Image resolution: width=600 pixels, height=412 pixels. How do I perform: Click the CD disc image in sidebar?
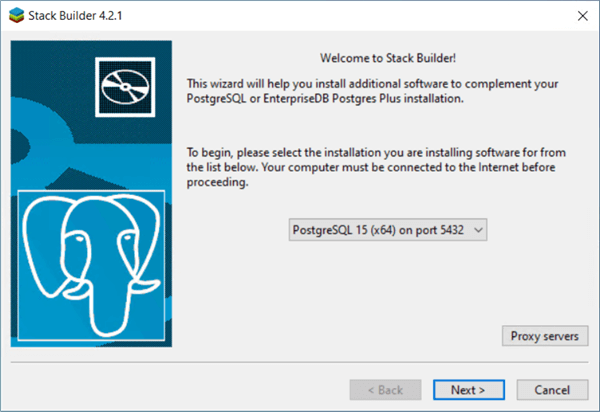tap(125, 87)
